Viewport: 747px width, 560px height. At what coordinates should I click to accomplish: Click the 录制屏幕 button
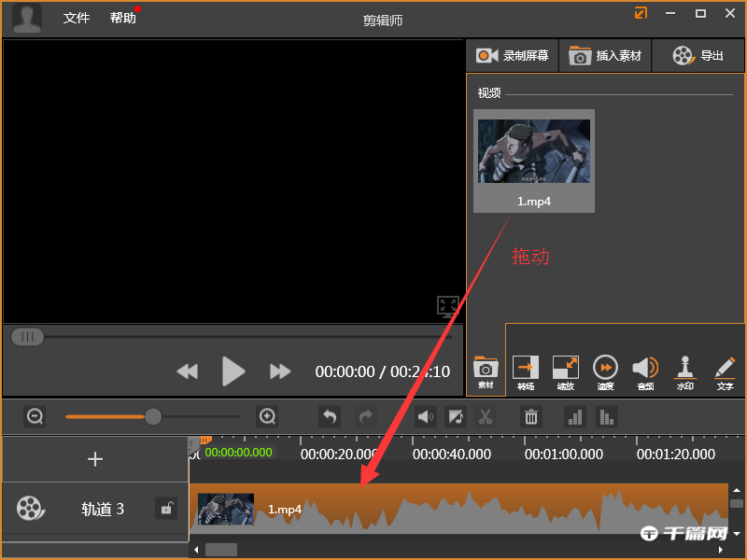(512, 56)
